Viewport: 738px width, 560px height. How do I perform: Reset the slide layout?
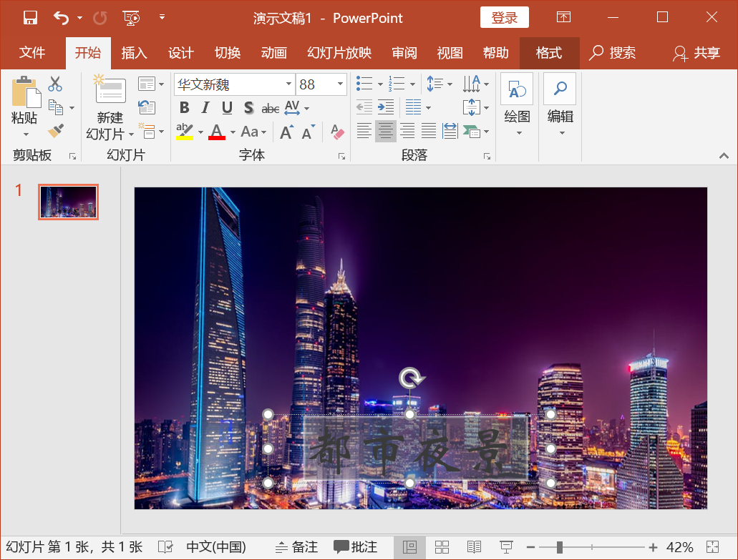147,108
